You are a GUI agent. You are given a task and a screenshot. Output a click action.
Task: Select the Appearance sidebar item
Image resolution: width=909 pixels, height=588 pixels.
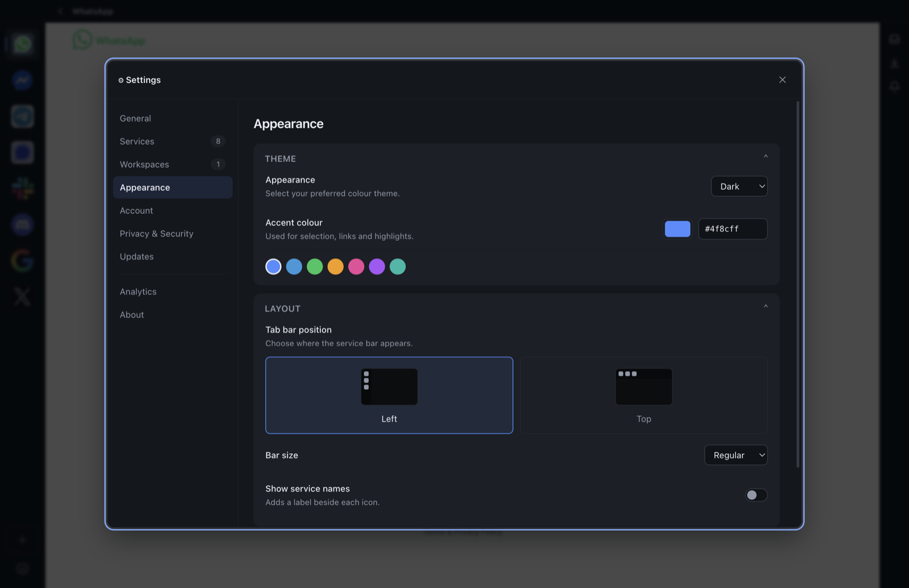point(173,187)
